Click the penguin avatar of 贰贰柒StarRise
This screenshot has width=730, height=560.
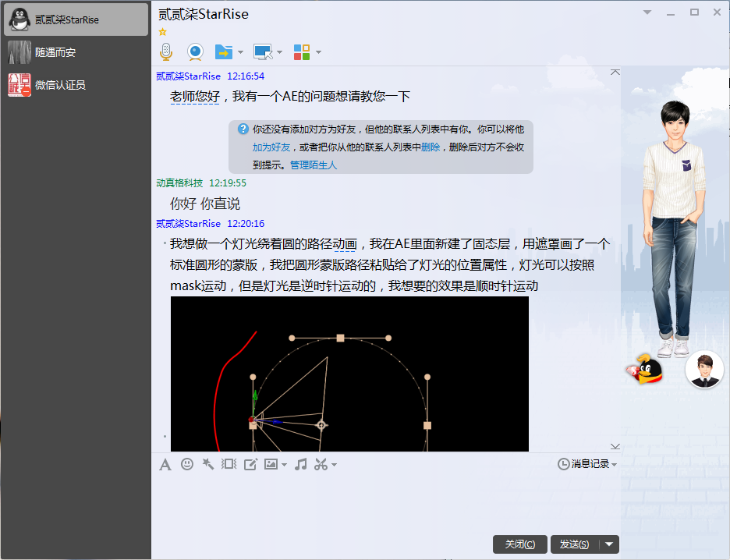pos(19,19)
